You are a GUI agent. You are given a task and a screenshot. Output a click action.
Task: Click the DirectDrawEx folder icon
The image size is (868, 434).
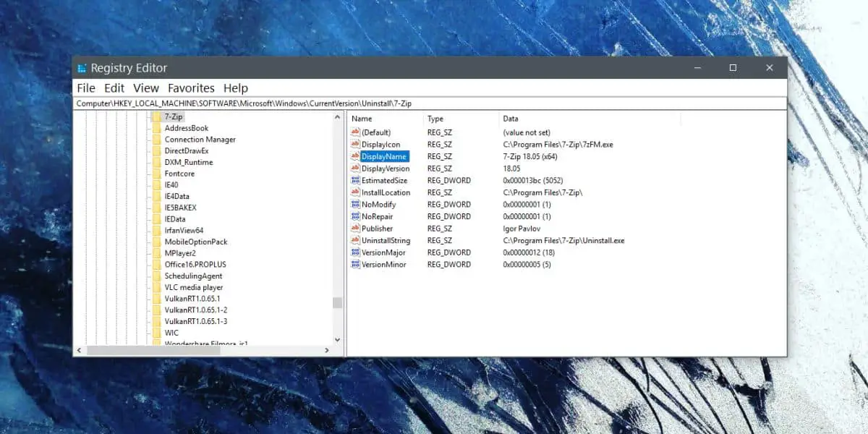pos(156,150)
